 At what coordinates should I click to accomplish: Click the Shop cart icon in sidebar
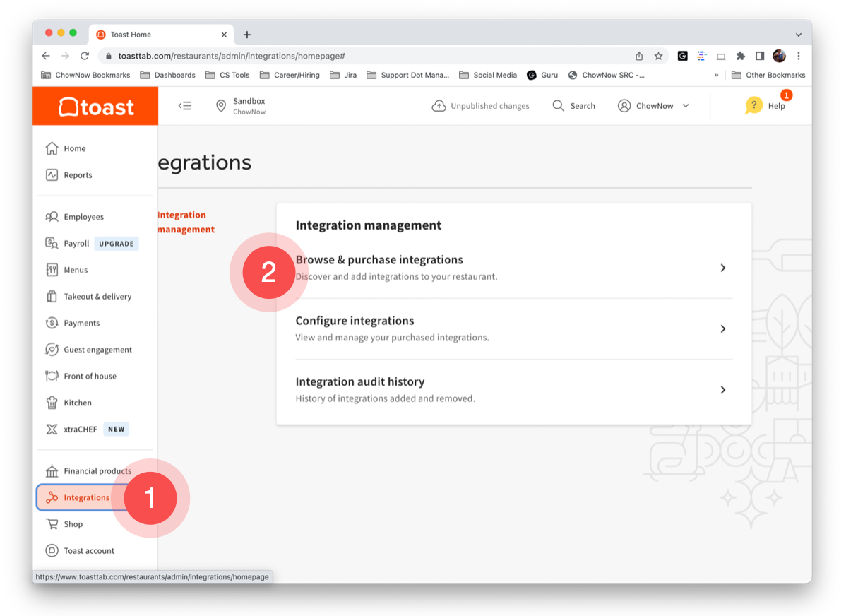click(52, 524)
